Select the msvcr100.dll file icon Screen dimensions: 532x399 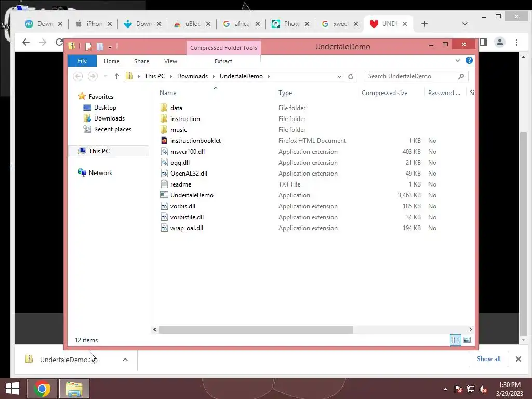[x=164, y=151]
